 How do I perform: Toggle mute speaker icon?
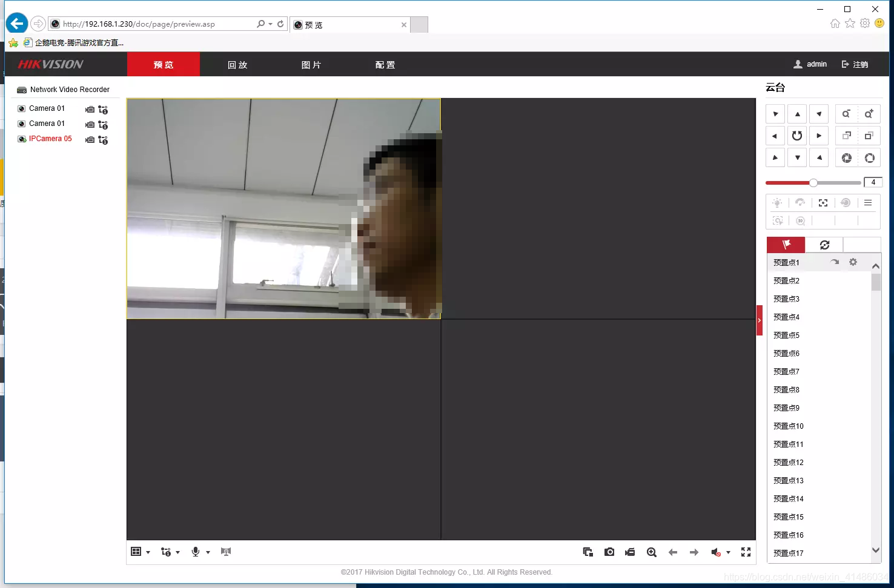click(x=716, y=552)
